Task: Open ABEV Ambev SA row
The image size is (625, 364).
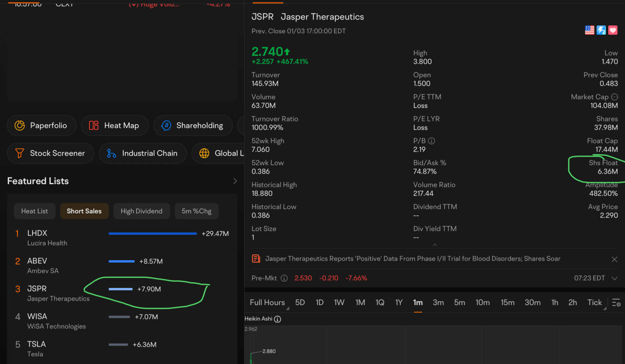Action: 122,266
